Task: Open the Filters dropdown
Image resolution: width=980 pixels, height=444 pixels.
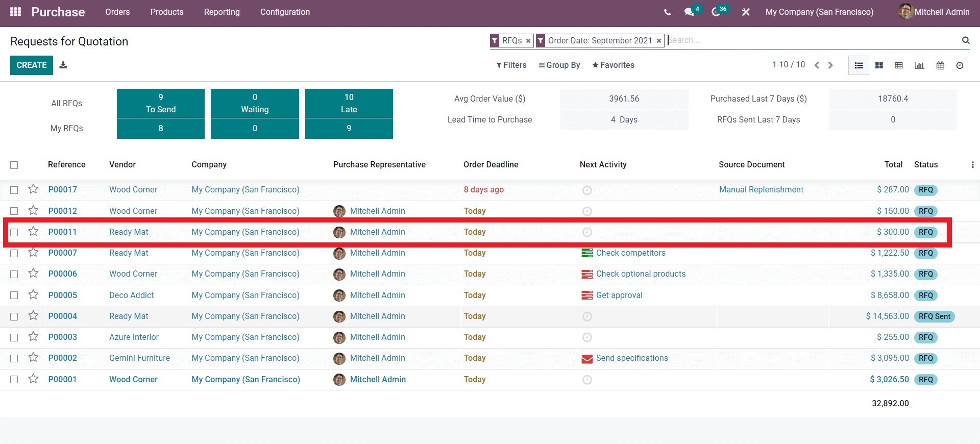Action: coord(511,65)
